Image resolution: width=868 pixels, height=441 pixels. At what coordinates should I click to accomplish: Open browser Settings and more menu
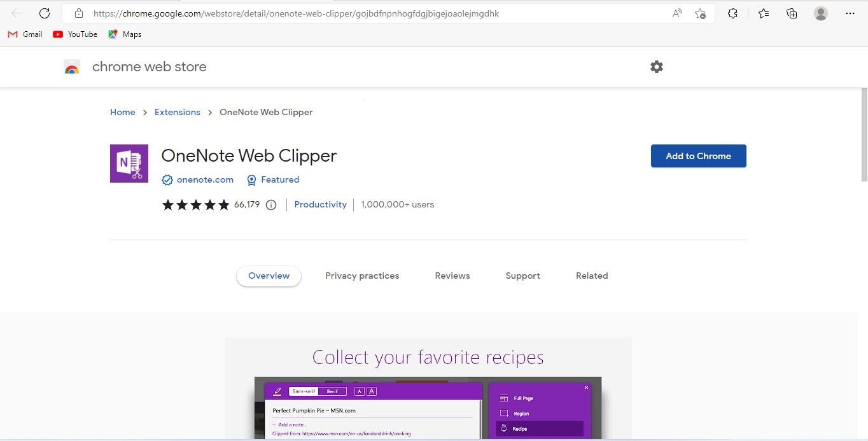(x=850, y=13)
